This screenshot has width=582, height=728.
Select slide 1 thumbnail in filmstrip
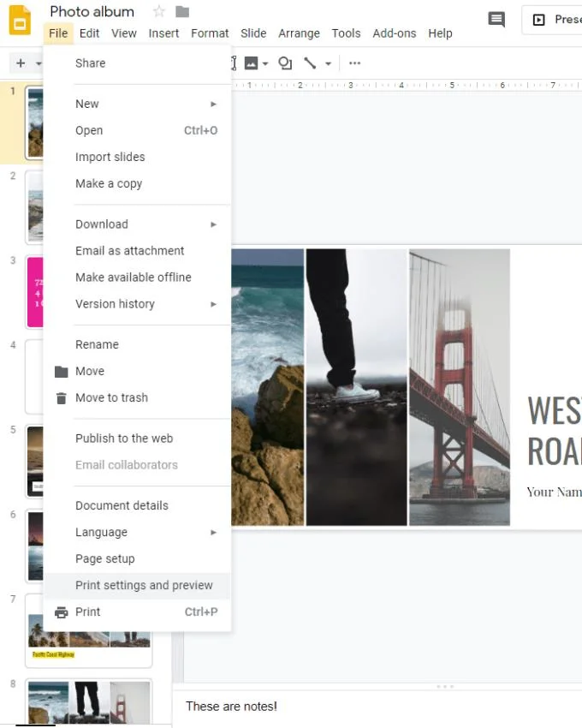34,122
